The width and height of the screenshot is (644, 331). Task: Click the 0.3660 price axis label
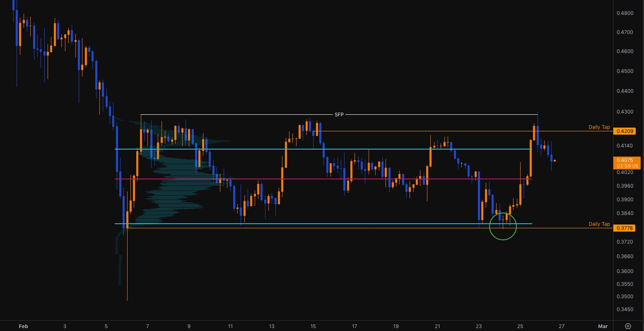coord(625,256)
